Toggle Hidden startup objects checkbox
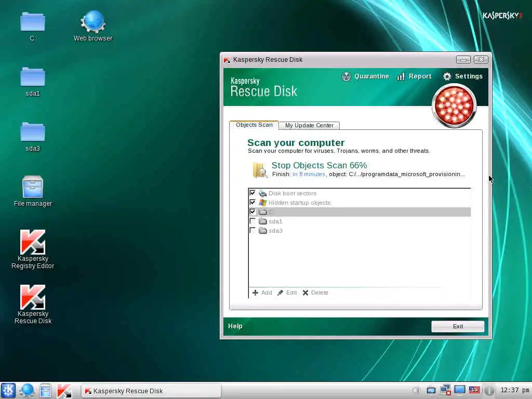Image resolution: width=532 pixels, height=399 pixels. click(252, 203)
